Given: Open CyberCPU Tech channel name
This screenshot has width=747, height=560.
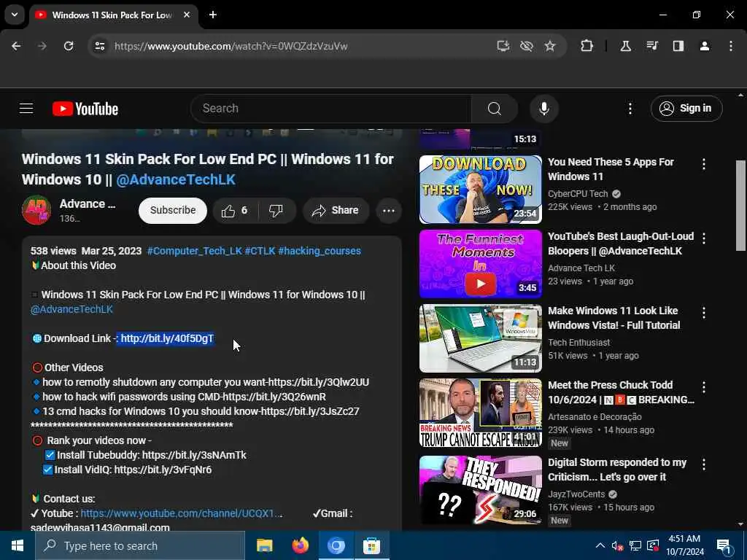Looking at the screenshot, I should (x=578, y=194).
